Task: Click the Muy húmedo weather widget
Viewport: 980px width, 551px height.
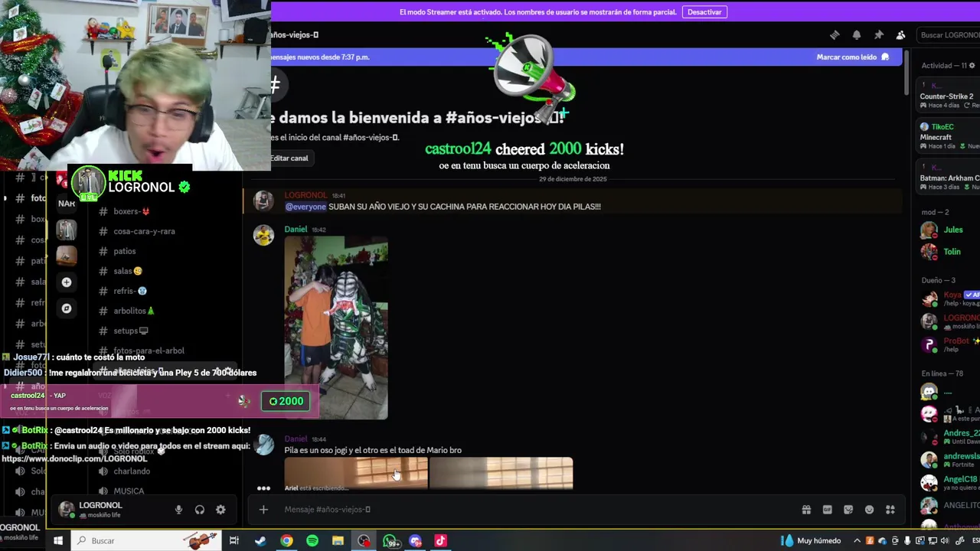Action: (x=811, y=541)
